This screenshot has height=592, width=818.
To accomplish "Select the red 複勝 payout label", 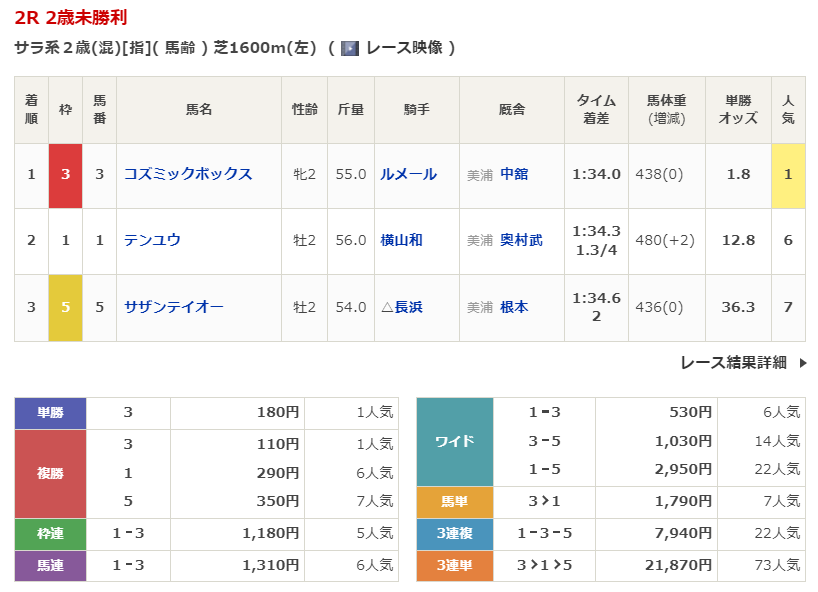I will tap(51, 473).
